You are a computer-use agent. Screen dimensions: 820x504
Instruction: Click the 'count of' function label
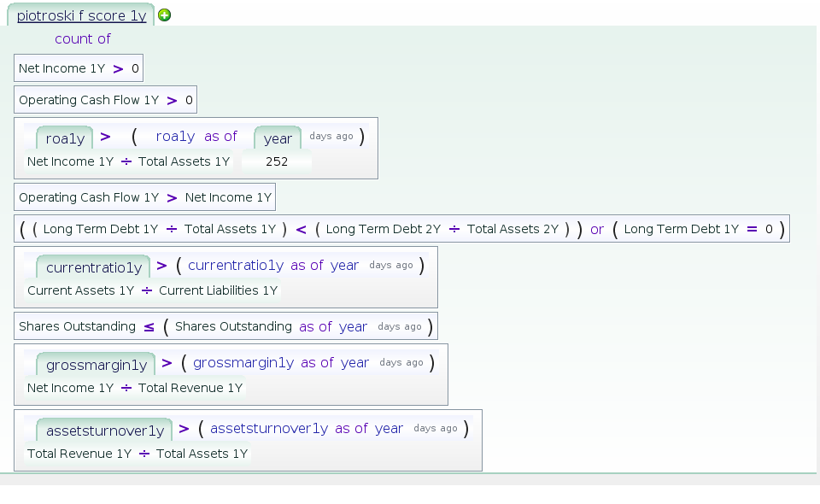(83, 38)
